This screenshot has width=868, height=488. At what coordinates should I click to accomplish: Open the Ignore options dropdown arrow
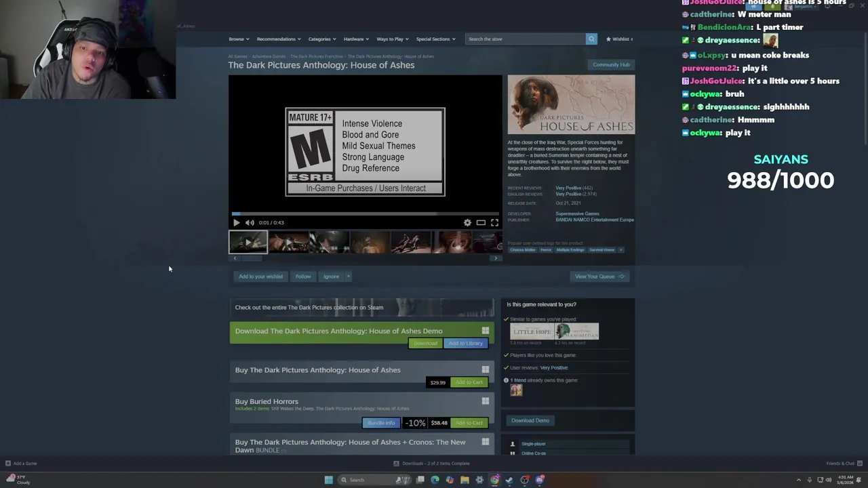(x=348, y=277)
